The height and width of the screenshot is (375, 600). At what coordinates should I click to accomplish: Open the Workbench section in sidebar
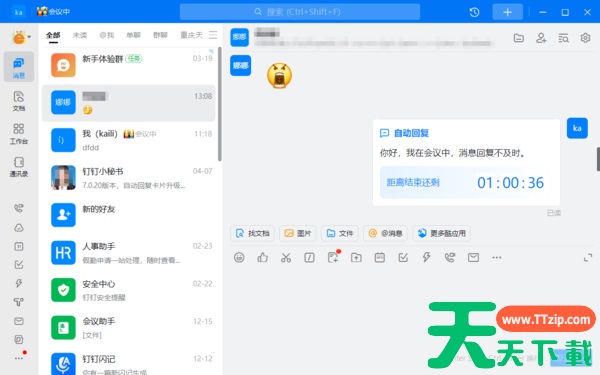click(x=18, y=134)
